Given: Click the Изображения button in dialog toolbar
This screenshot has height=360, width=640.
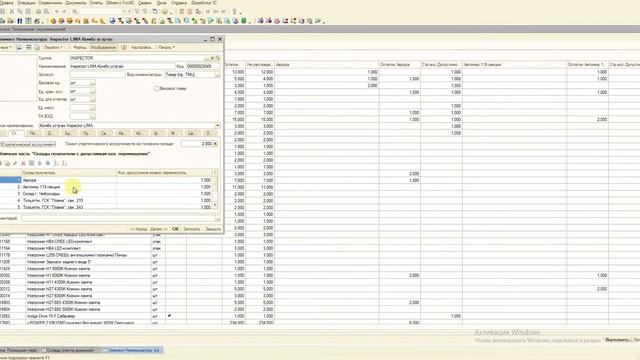Looking at the screenshot, I should [x=104, y=47].
